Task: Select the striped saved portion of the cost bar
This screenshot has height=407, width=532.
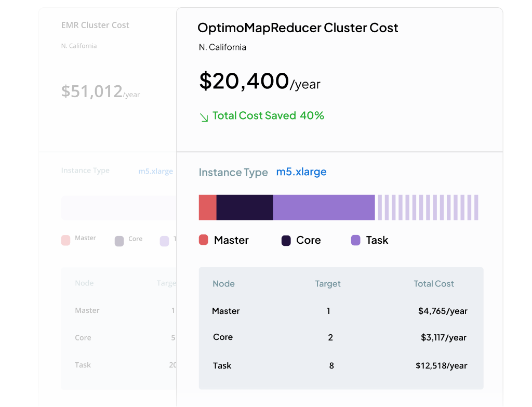Action: (x=428, y=207)
